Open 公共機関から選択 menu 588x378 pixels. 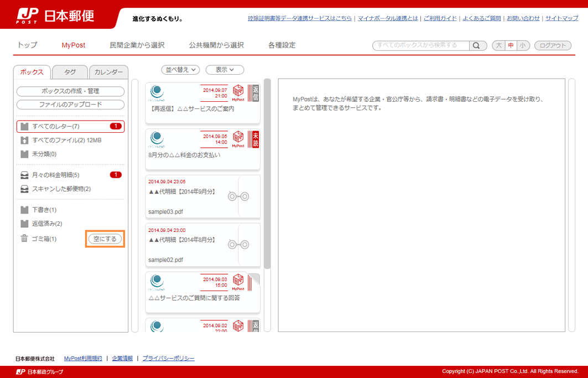click(x=216, y=45)
